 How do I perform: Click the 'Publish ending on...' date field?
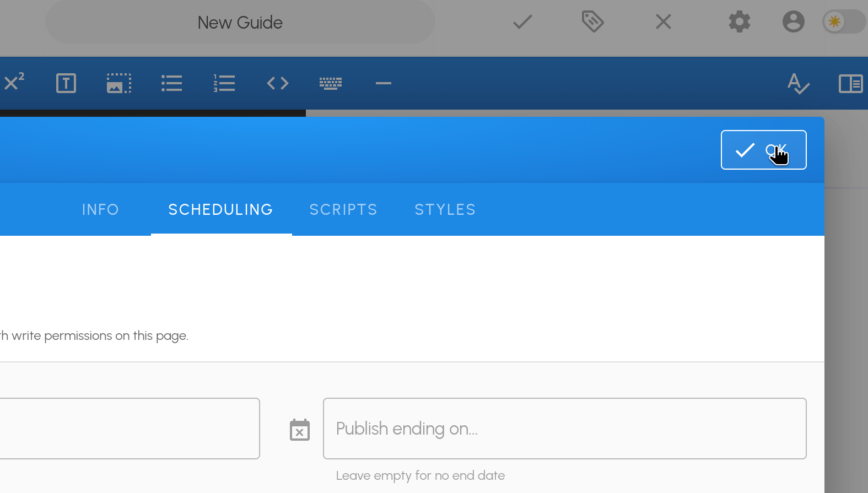565,429
